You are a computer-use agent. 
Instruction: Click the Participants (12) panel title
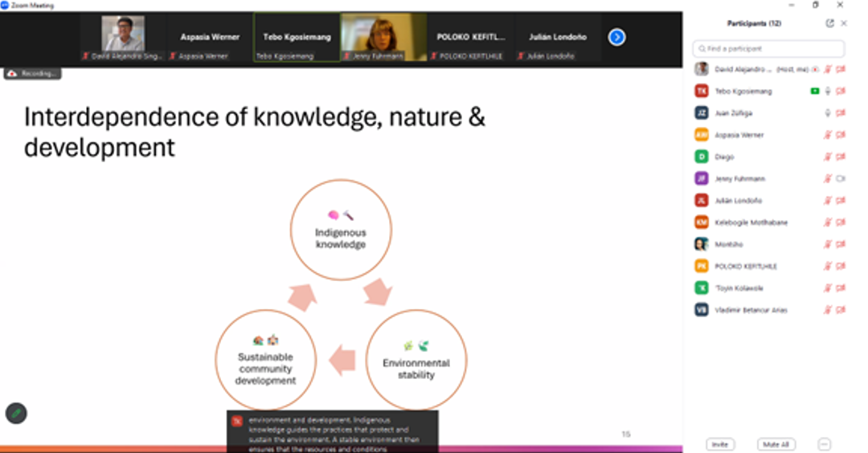754,23
